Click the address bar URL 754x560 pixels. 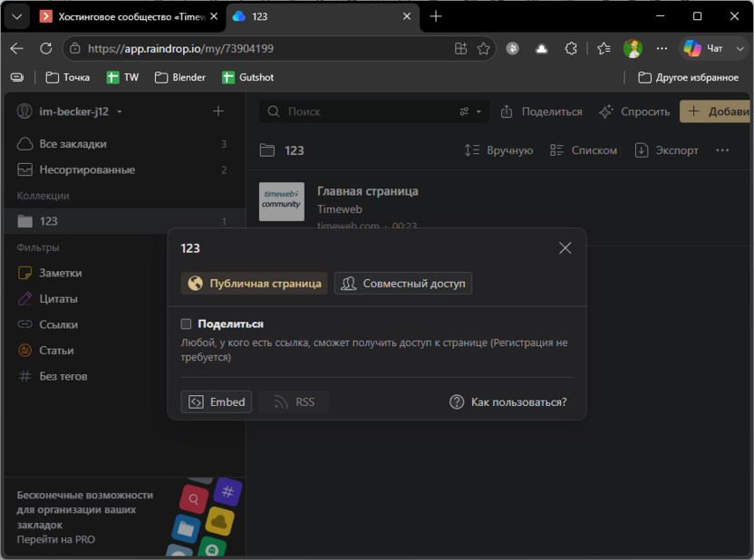click(x=181, y=49)
